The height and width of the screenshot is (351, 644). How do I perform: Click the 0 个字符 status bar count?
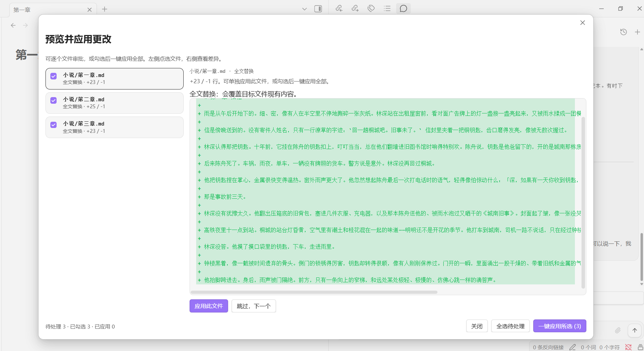(609, 347)
